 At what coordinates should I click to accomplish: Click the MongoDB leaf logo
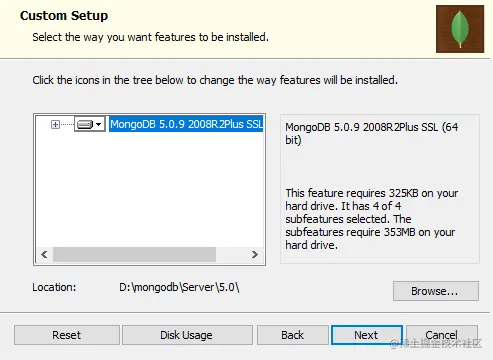(x=460, y=29)
